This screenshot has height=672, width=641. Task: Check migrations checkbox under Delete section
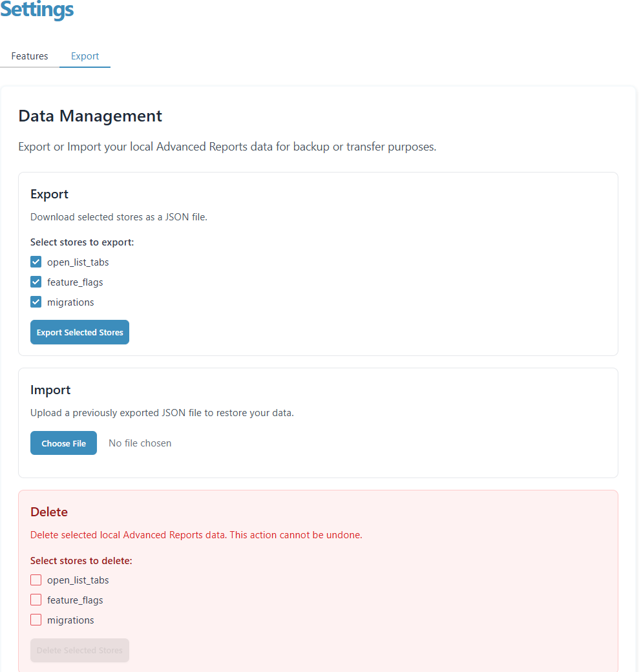coord(36,620)
